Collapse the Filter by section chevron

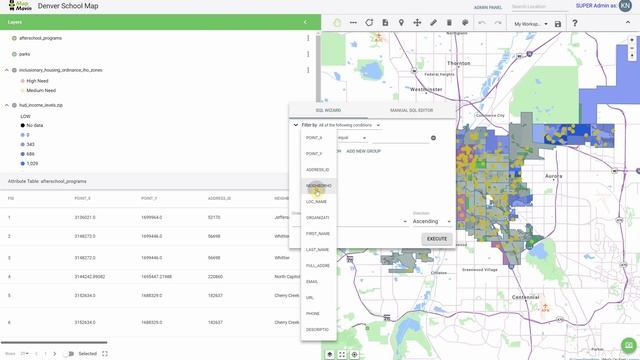tap(296, 125)
